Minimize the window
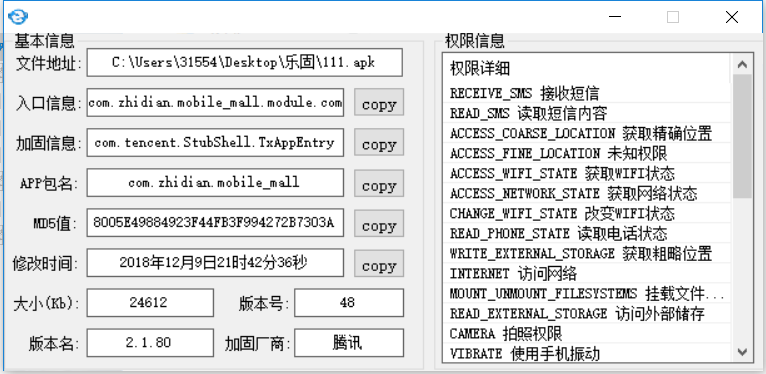This screenshot has height=374, width=766. coord(615,17)
